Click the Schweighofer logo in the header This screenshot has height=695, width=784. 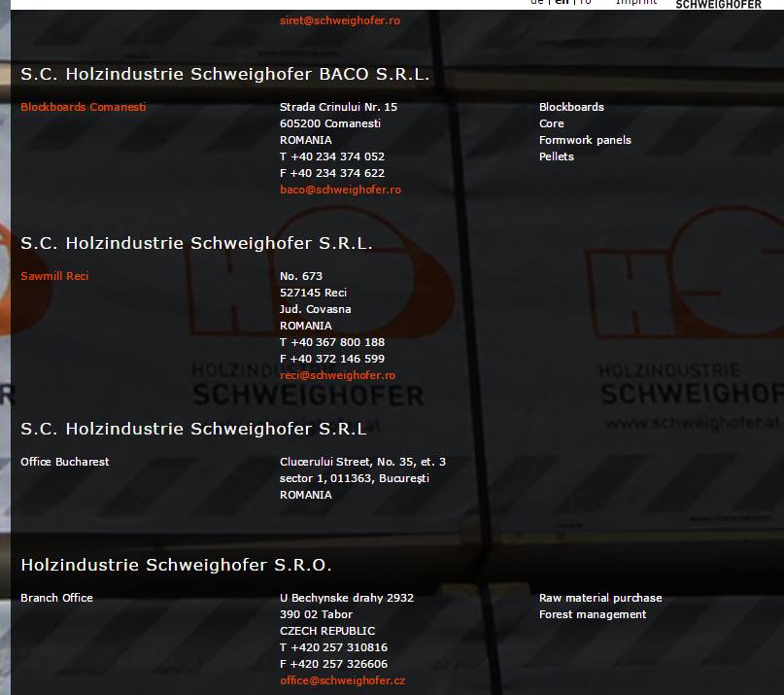click(718, 4)
